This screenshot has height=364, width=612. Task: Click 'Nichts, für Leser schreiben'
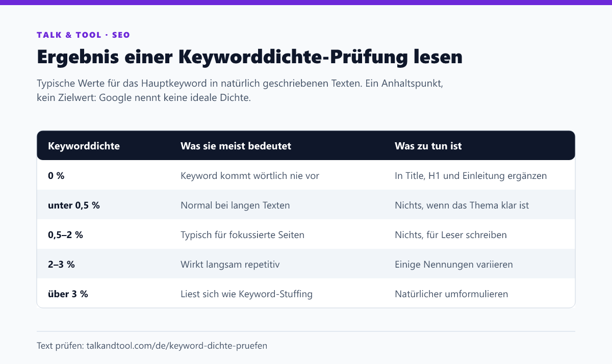point(451,235)
